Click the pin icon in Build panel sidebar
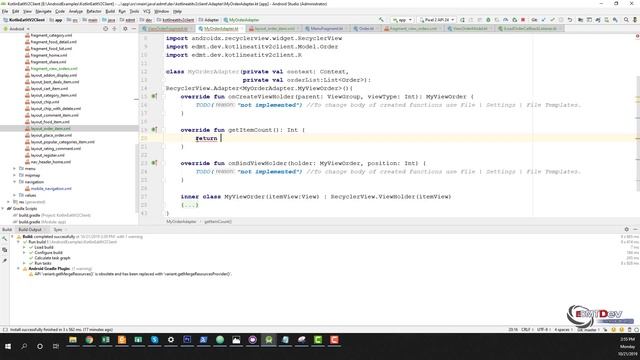 4,261
